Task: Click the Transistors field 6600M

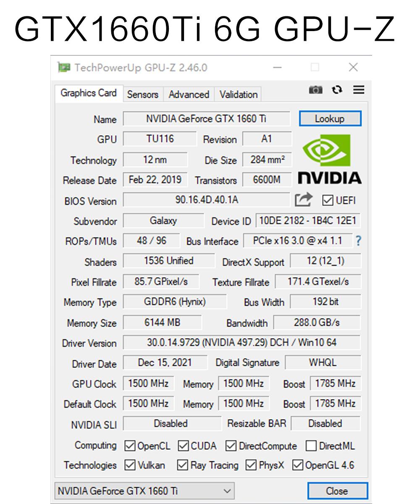Action: 267,180
